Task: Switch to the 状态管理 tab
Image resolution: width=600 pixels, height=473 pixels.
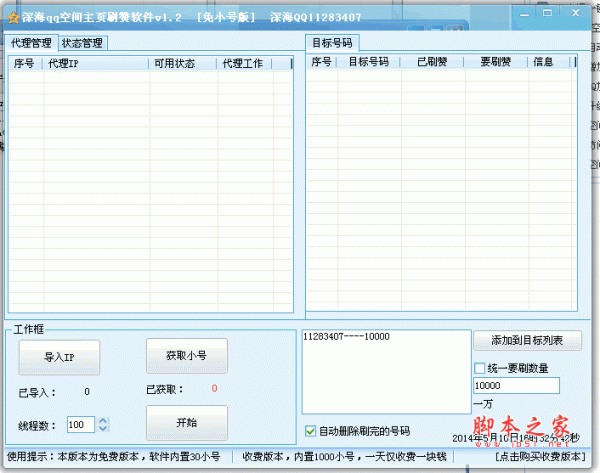Action: (x=82, y=43)
